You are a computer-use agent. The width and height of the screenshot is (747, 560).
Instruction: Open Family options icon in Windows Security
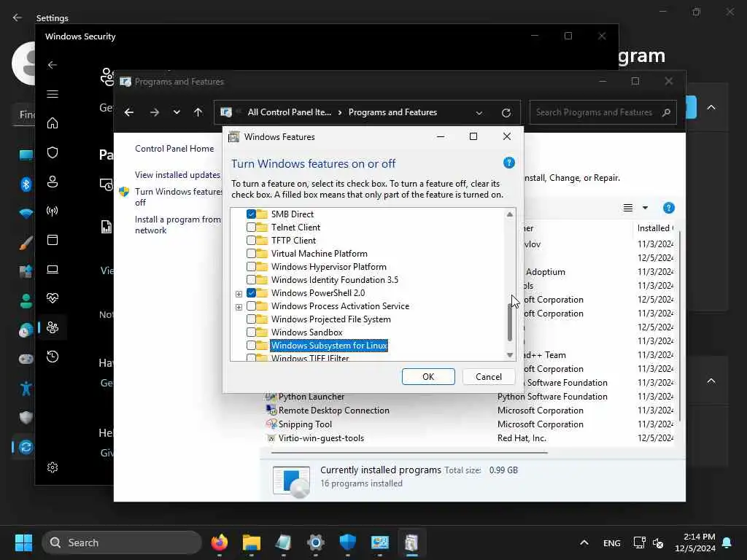(x=53, y=327)
